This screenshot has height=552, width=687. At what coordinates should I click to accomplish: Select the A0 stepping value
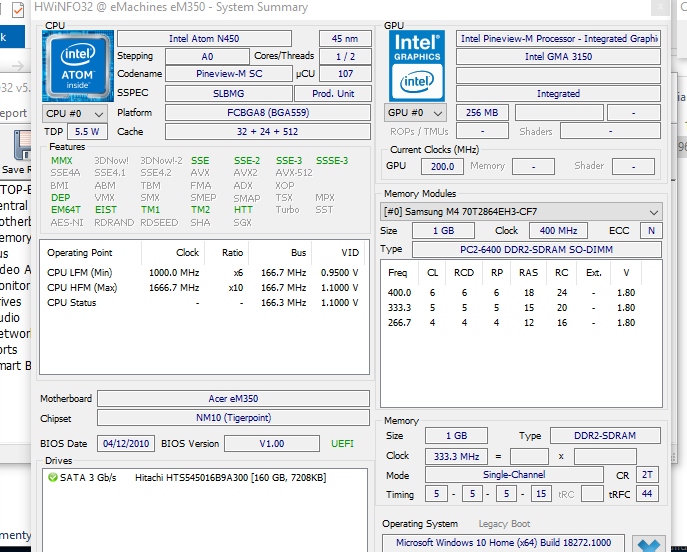[207, 57]
